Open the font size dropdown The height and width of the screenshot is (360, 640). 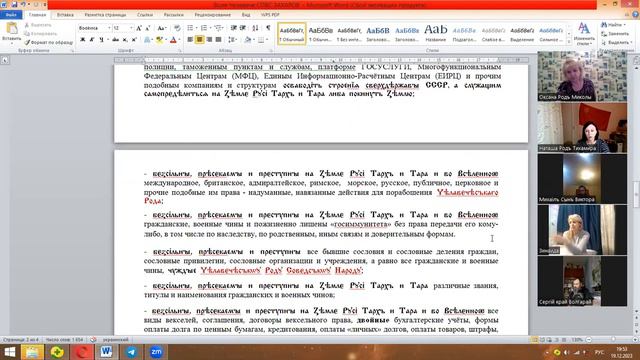pos(131,28)
